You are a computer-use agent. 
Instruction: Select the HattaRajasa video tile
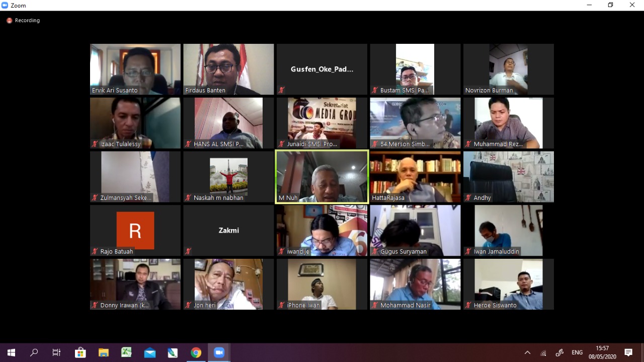click(415, 177)
